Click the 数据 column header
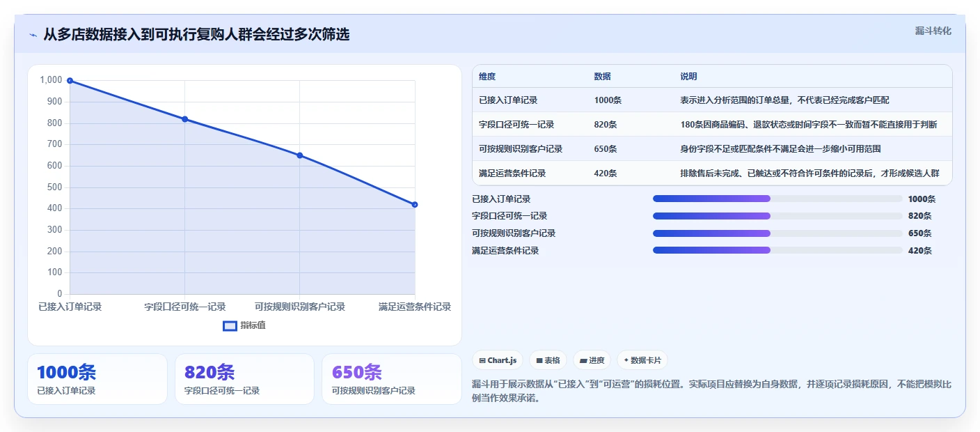Viewport: 980px width, 432px height. click(602, 77)
